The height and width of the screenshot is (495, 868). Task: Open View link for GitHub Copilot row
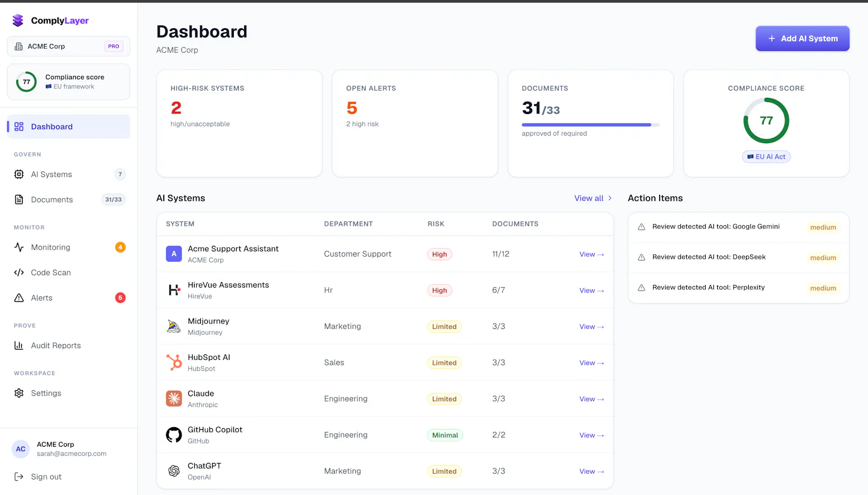591,435
